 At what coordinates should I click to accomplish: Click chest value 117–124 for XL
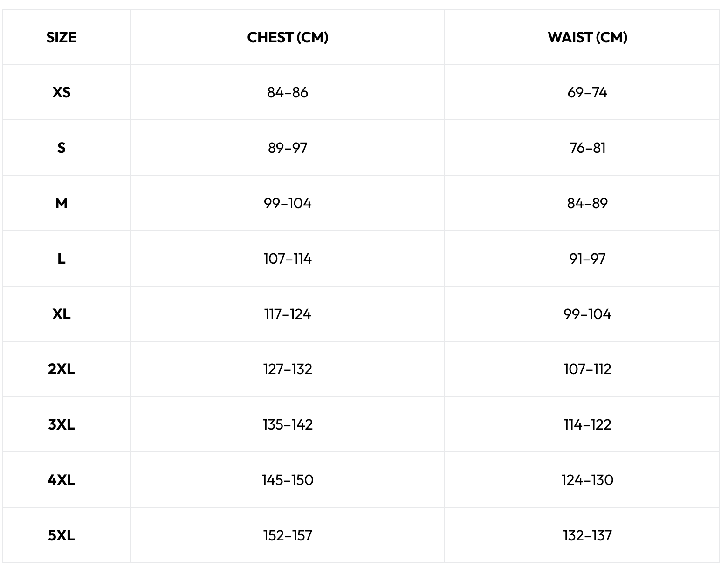tap(288, 314)
